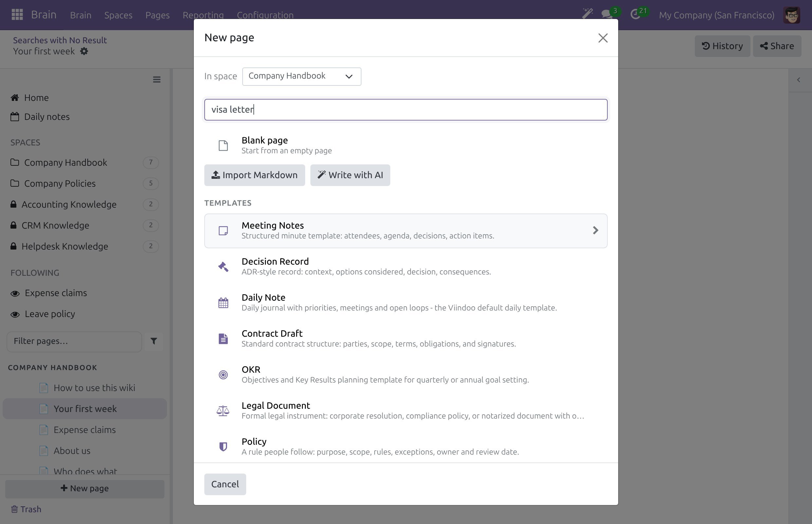This screenshot has width=812, height=524.
Task: Toggle following eye icon for Expense claims
Action: [15, 293]
